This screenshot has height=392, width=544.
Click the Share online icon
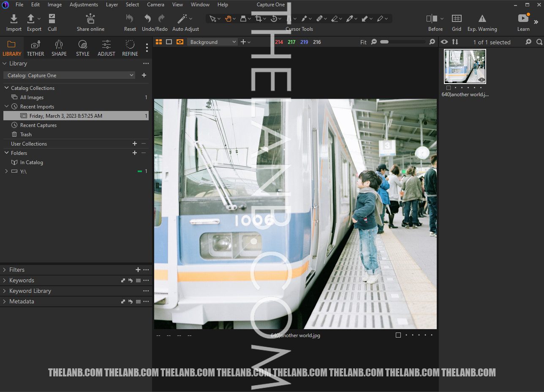90,19
